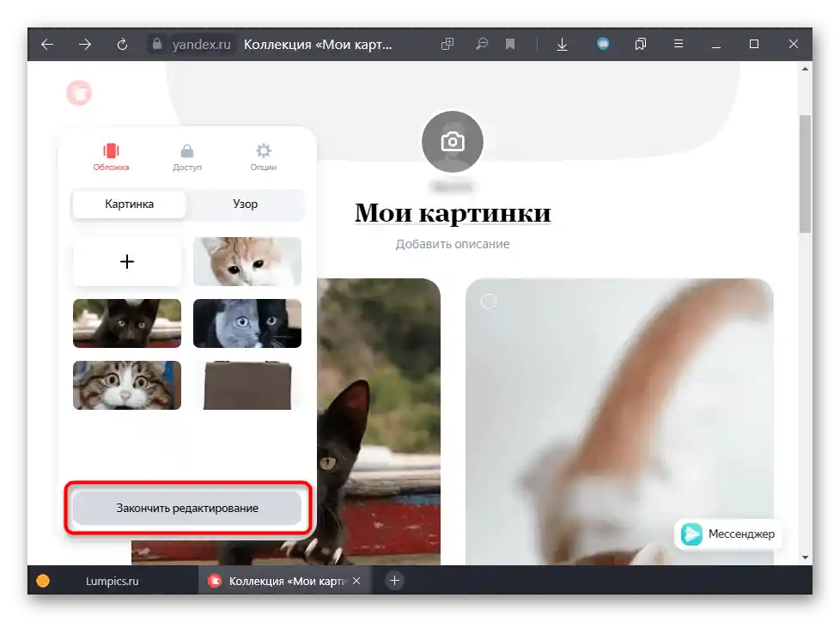Open the Опции gear tab
This screenshot has height=622, width=840.
pyautogui.click(x=263, y=156)
